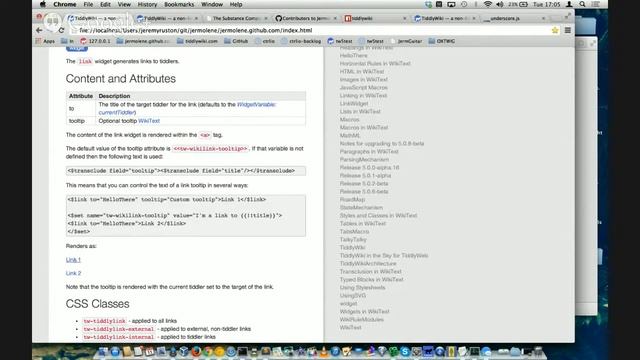Open the tiddlywiki.com bookmark folder
Viewport: 640px width, 360px height.
point(197,41)
